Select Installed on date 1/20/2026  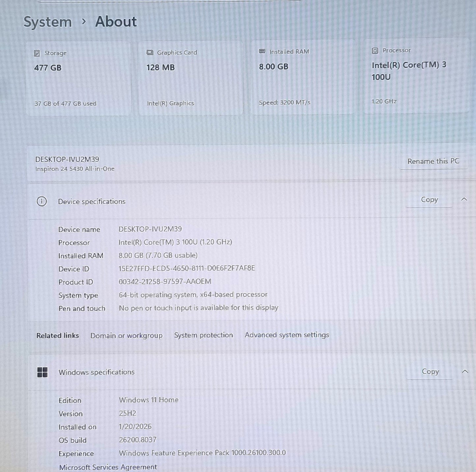135,427
